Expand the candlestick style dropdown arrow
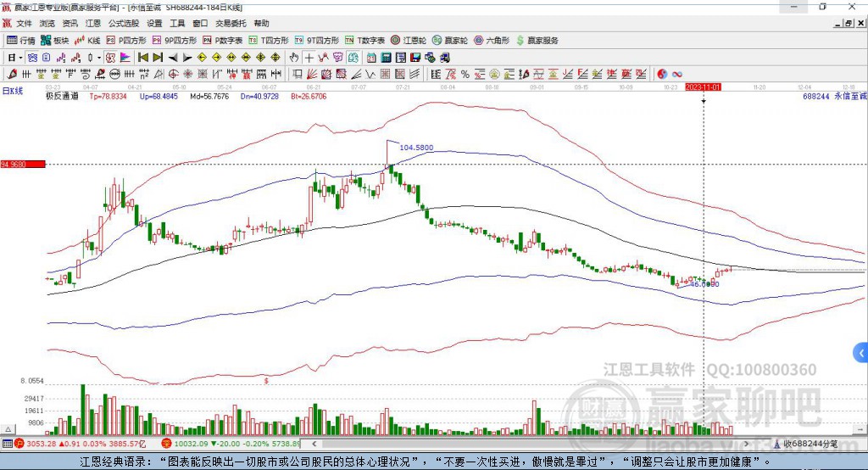Viewport: 868px width, 470px height. click(99, 58)
